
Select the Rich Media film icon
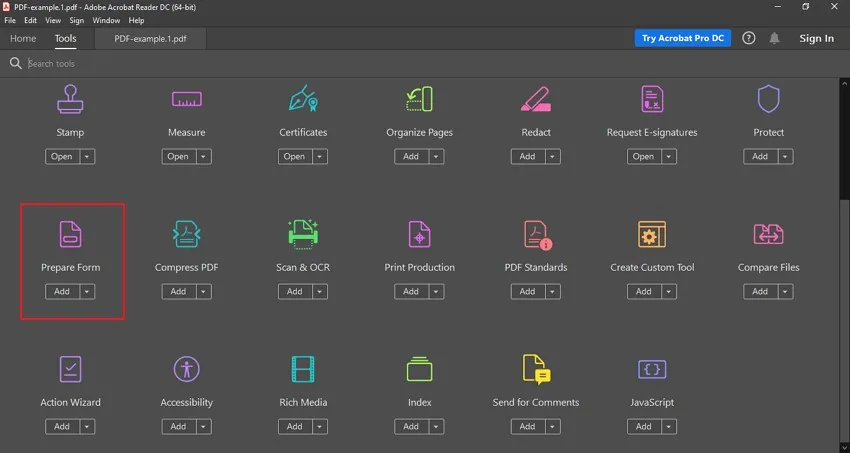(303, 370)
